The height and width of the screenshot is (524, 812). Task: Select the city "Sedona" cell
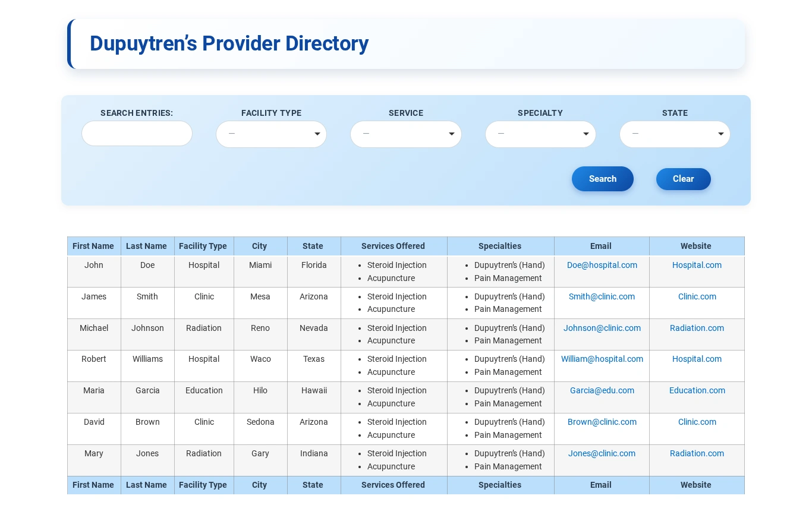click(260, 429)
